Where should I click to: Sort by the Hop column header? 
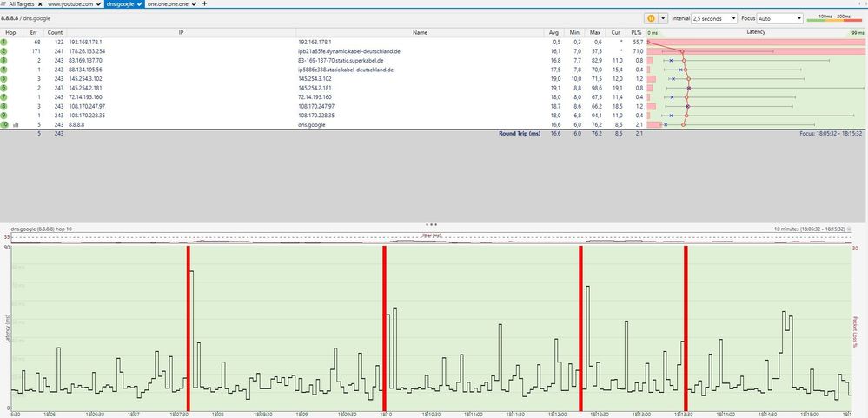point(10,33)
